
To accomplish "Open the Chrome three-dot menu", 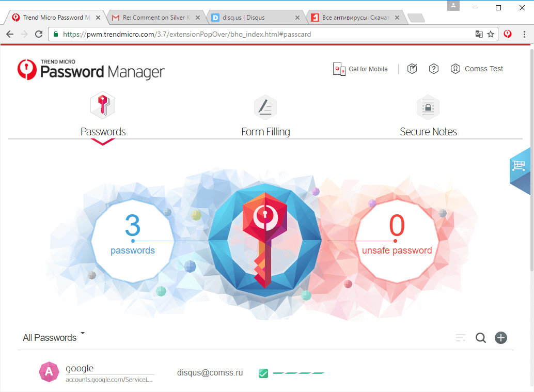I will tap(524, 34).
